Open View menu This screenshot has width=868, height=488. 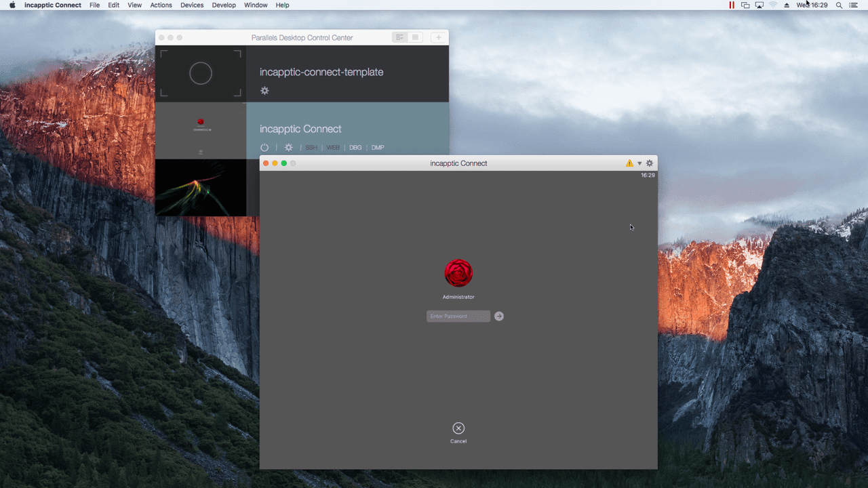click(135, 5)
